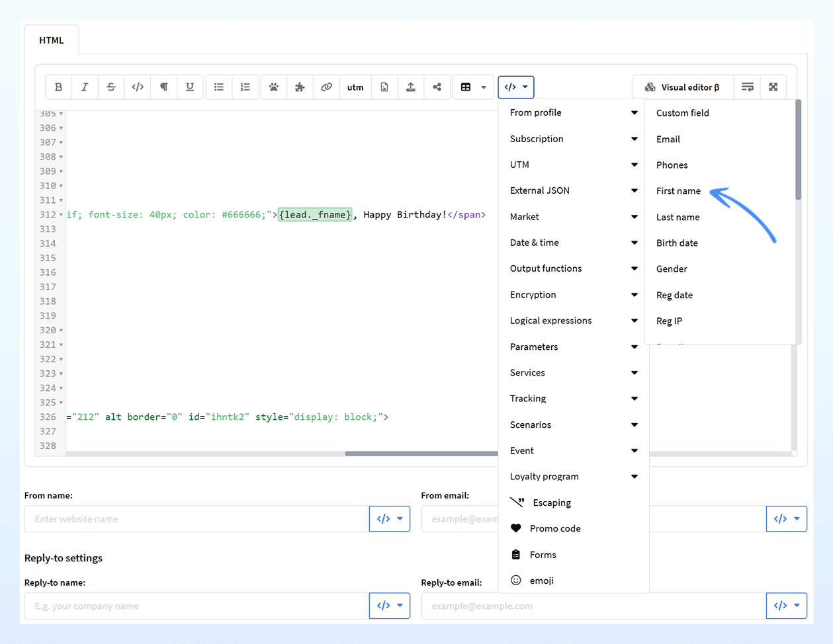
Task: Open the Loyalty program submenu
Action: (574, 477)
